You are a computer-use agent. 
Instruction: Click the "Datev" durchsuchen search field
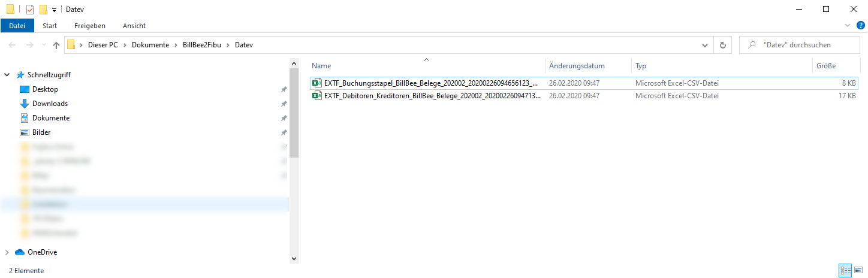[x=801, y=45]
